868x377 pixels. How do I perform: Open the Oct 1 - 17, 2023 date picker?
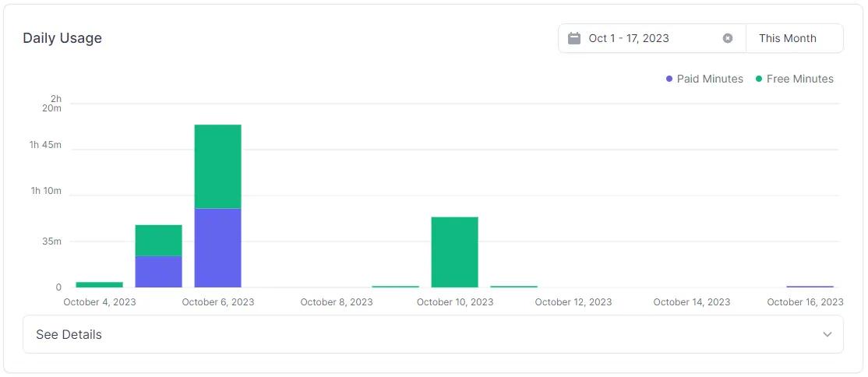(629, 38)
